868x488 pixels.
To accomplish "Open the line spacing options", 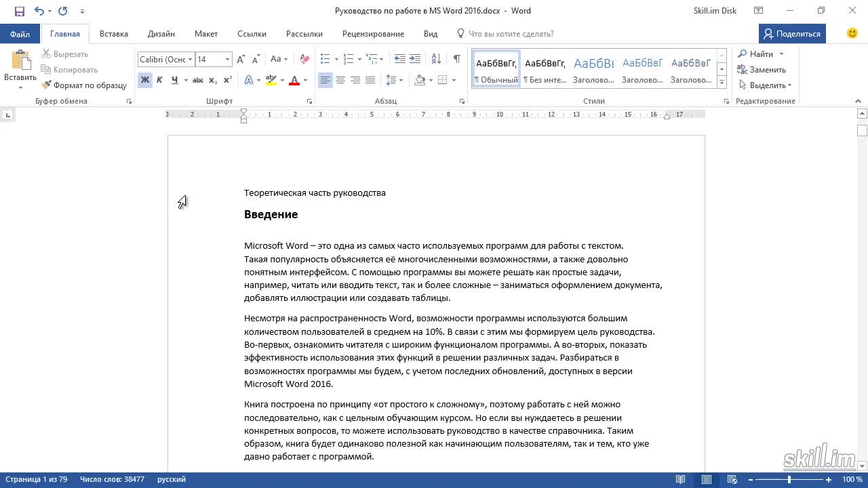I will pos(394,80).
